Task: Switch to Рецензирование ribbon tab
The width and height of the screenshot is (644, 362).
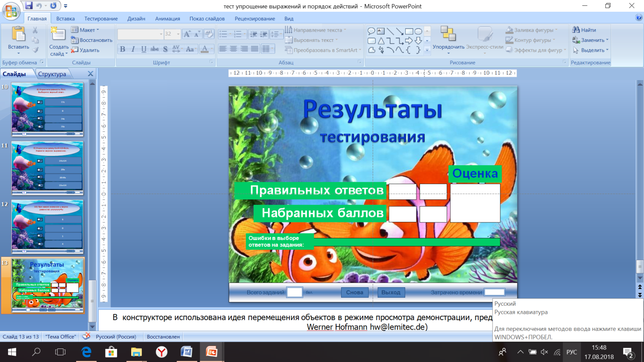Action: 255,18
